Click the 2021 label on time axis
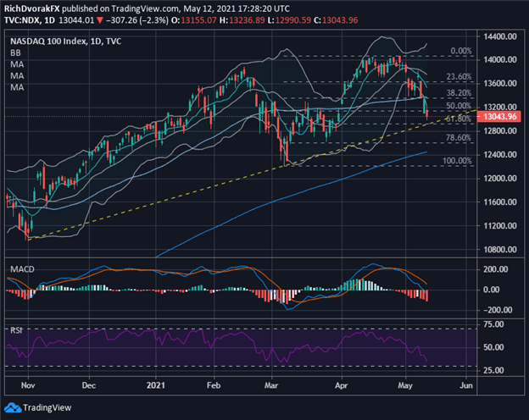529x420 pixels. coord(156,385)
